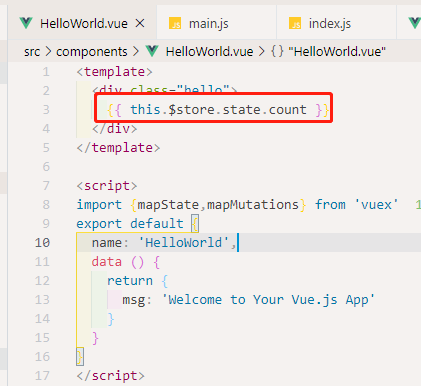The width and height of the screenshot is (421, 386).
Task: Click the this.$store.state.count expression
Action: click(218, 110)
